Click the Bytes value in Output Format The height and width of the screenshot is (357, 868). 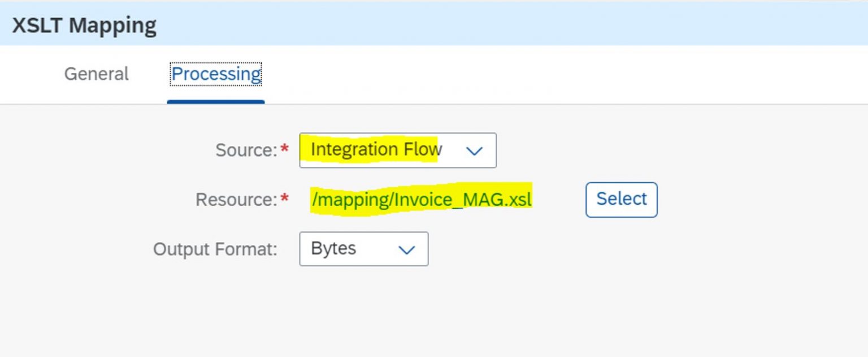click(x=333, y=248)
